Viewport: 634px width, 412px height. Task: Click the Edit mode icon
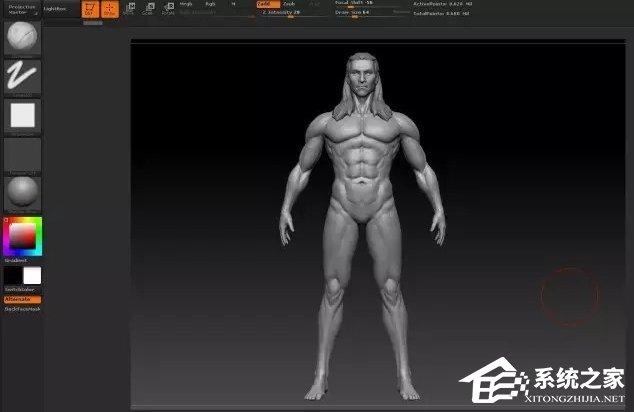89,10
